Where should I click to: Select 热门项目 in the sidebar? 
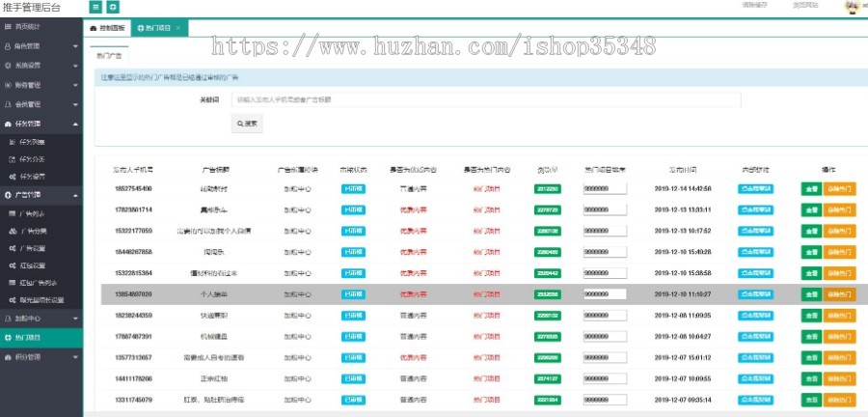click(41, 338)
